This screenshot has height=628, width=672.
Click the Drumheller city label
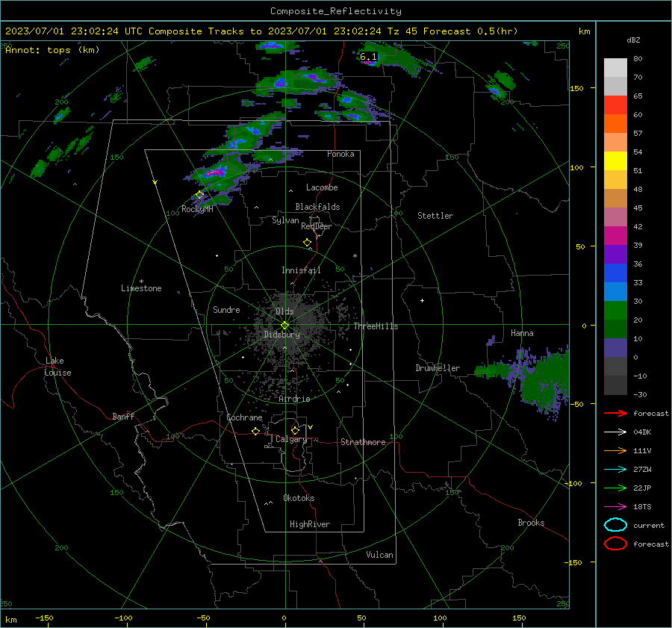[x=438, y=368]
